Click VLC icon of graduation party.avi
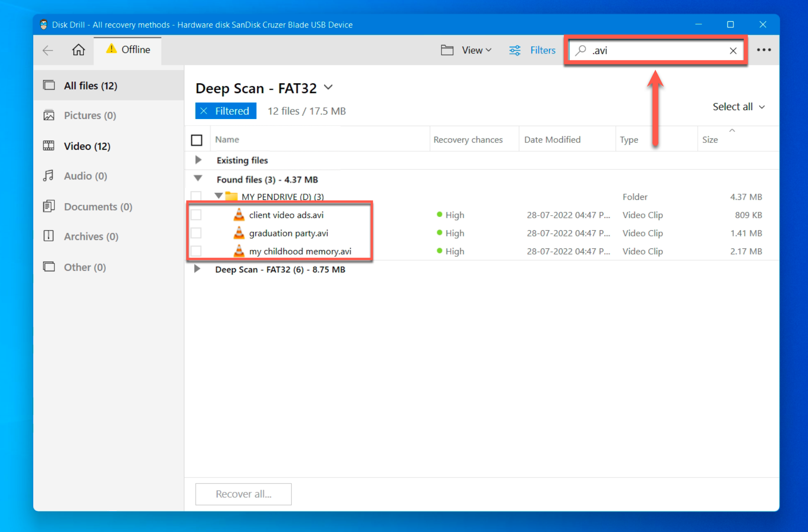 (x=239, y=232)
